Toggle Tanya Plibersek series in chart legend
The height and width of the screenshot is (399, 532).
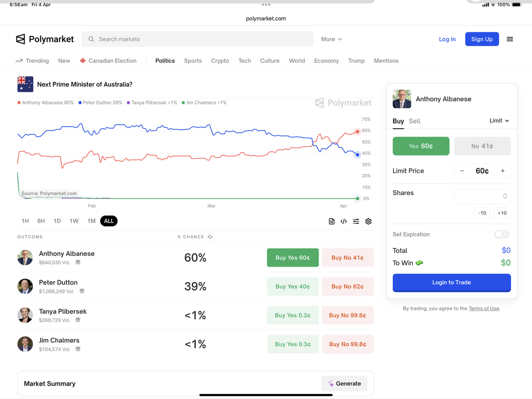pos(152,103)
